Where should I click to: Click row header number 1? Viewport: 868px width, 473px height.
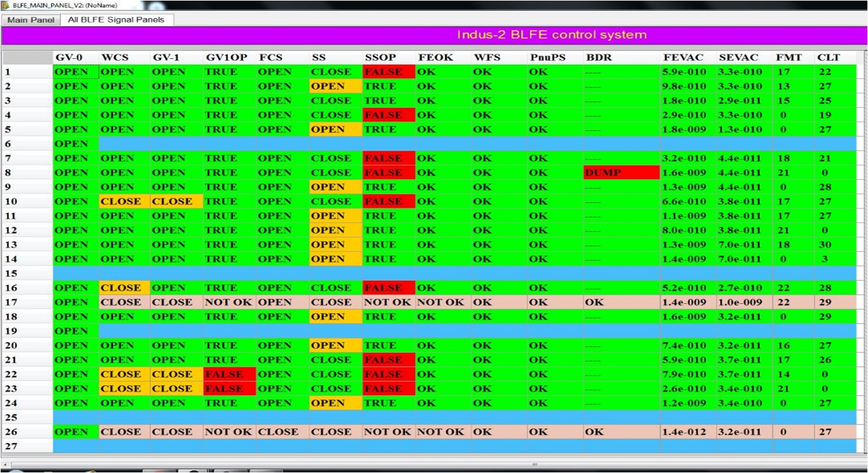coord(27,72)
